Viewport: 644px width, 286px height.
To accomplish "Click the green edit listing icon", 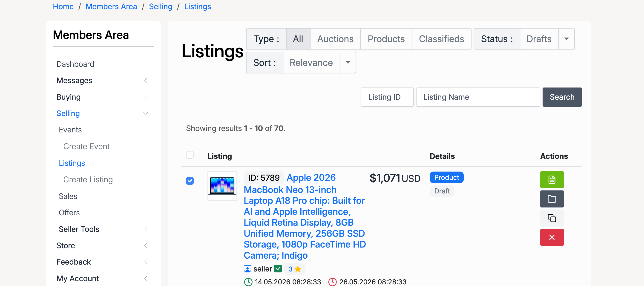I will pyautogui.click(x=552, y=180).
